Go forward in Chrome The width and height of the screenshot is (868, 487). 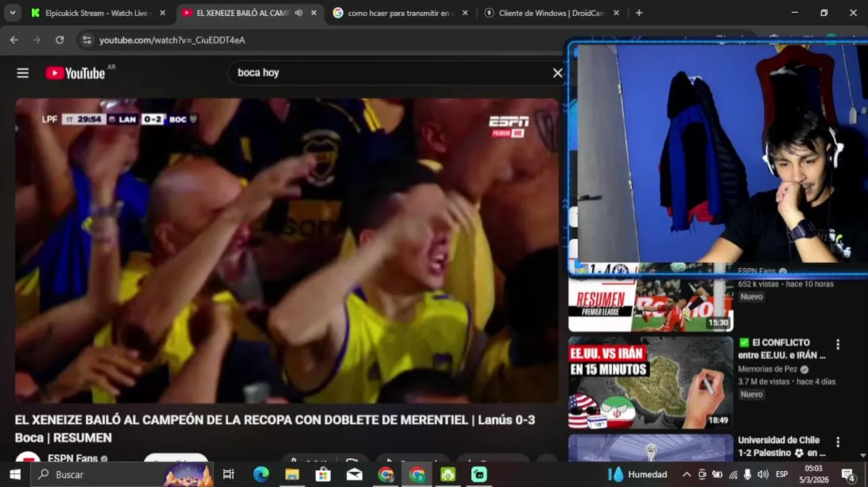point(37,40)
